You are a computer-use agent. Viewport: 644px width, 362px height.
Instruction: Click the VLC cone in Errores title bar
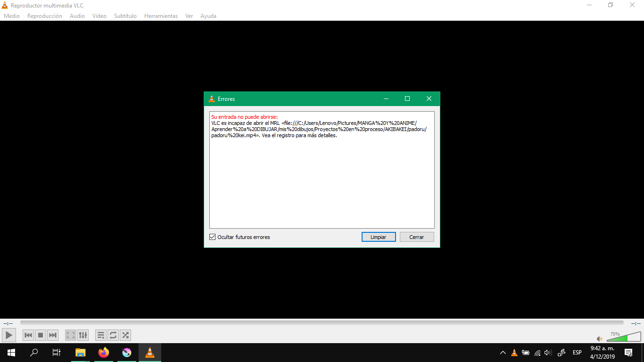[x=212, y=99]
